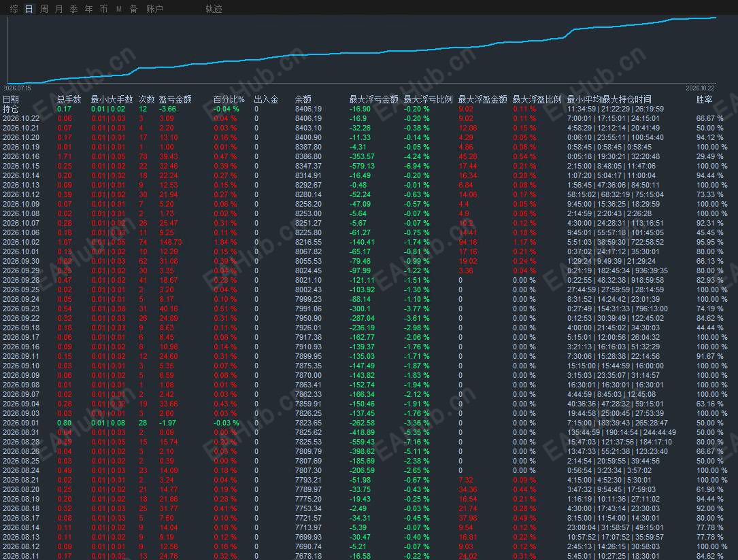Click the 次数 column header
The height and width of the screenshot is (560, 738).
[146, 99]
